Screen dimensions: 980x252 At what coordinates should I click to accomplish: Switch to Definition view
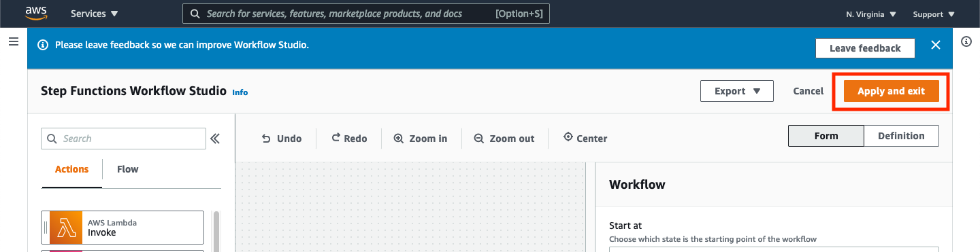click(x=901, y=136)
